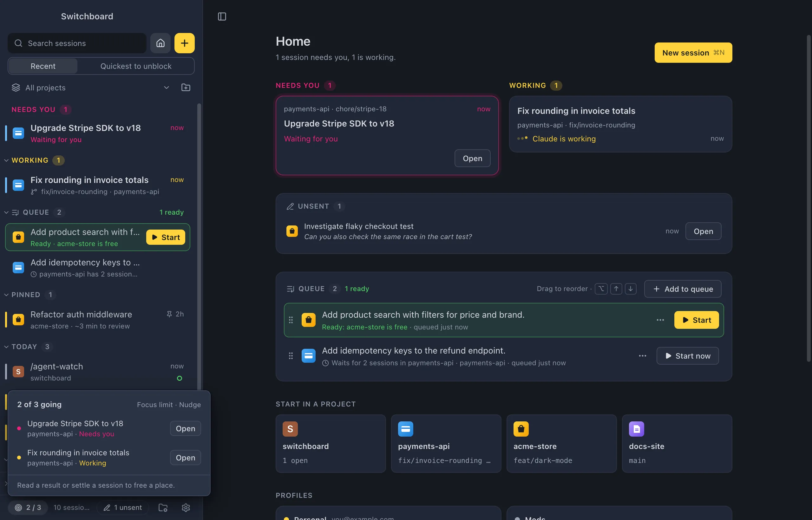
Task: Click Add to queue button
Action: (x=683, y=289)
